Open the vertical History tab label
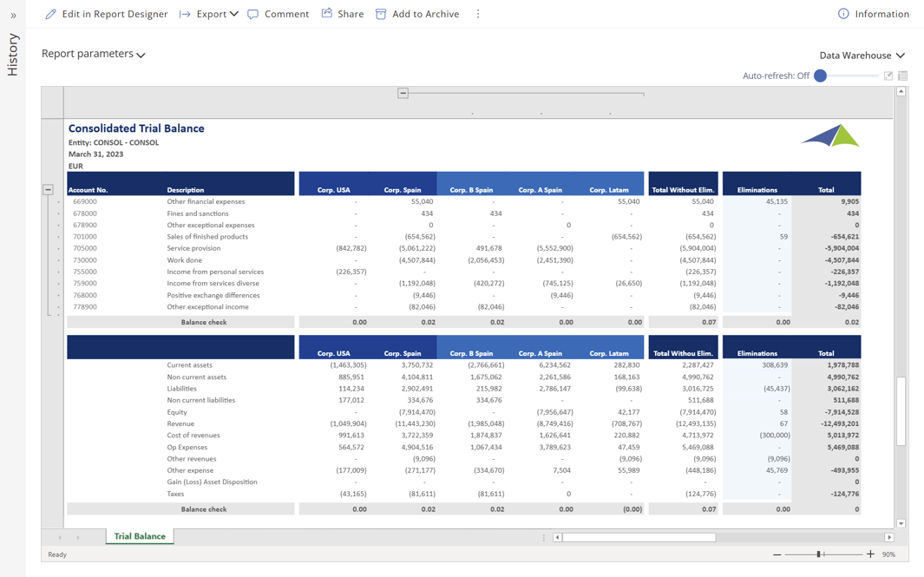The height and width of the screenshot is (577, 924). coord(13,55)
